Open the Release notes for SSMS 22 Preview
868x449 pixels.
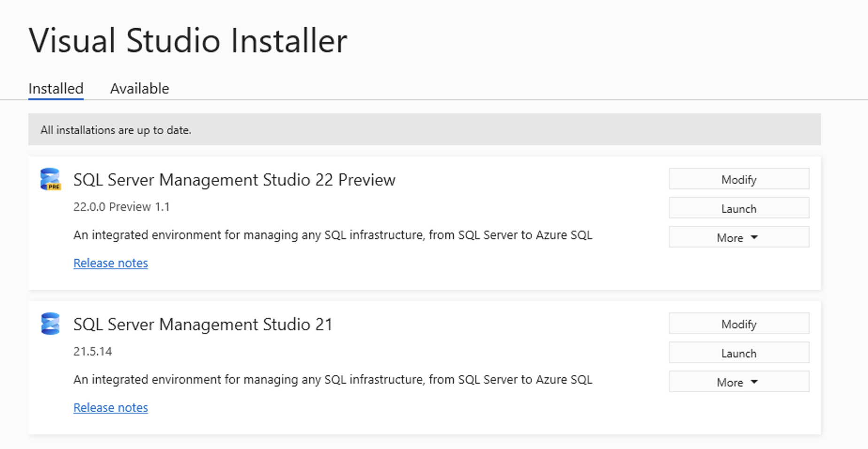(x=110, y=263)
